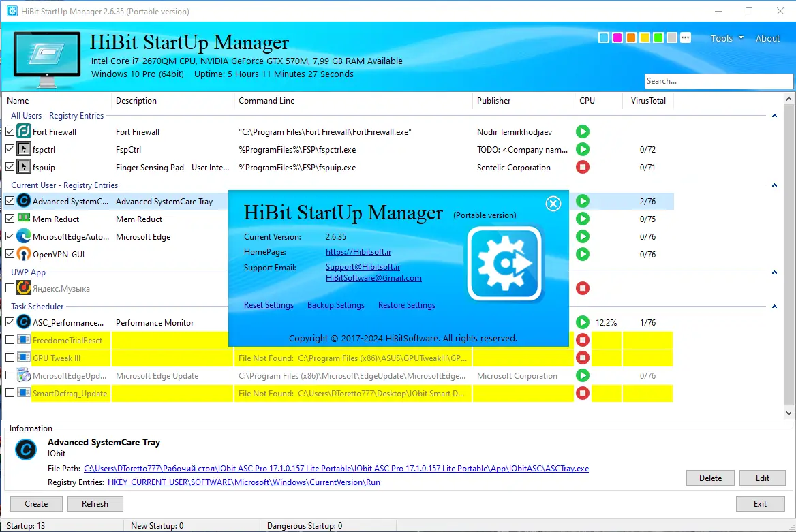
Task: Click green running status icon for fspctrl
Action: [583, 149]
